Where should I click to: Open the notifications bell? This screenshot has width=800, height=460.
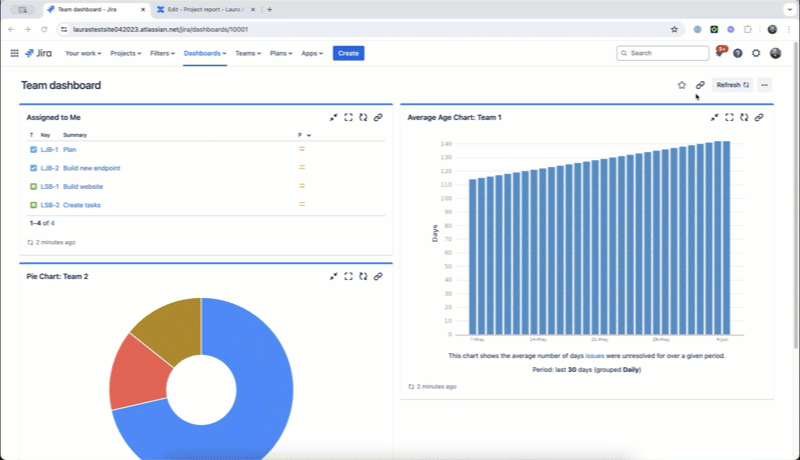[719, 53]
